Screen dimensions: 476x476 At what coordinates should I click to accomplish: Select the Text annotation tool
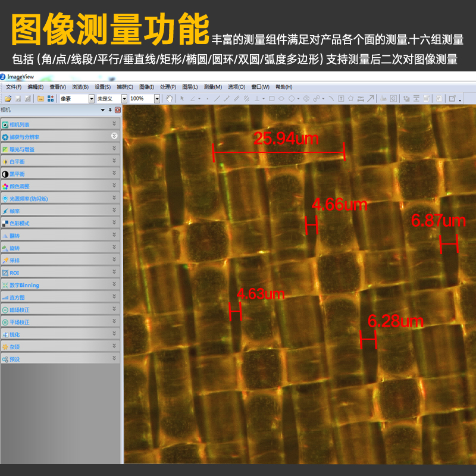pos(341,99)
